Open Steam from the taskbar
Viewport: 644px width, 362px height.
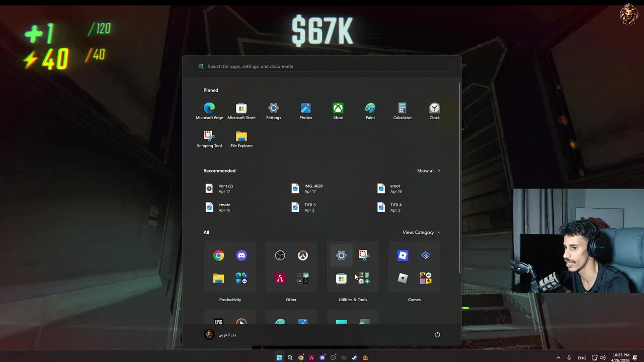point(354,358)
